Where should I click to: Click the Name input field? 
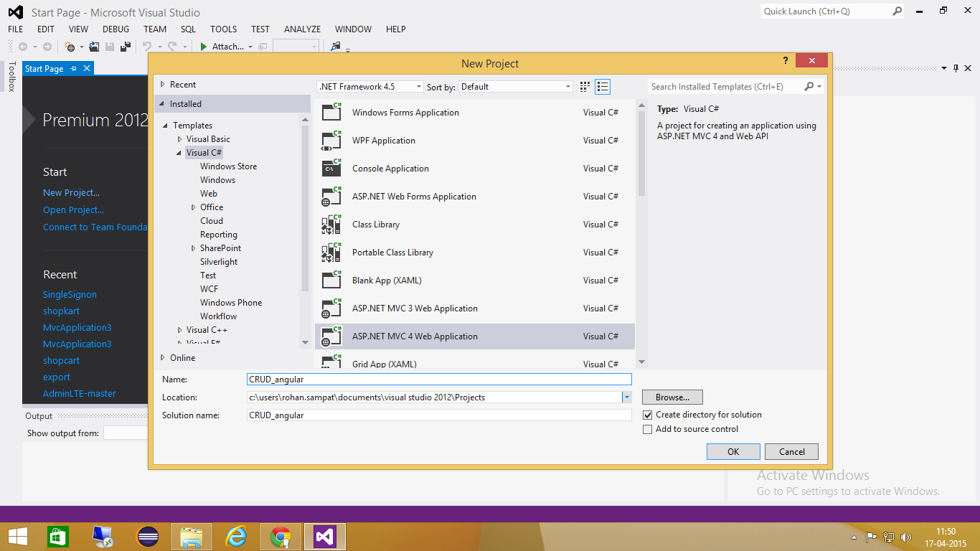439,380
